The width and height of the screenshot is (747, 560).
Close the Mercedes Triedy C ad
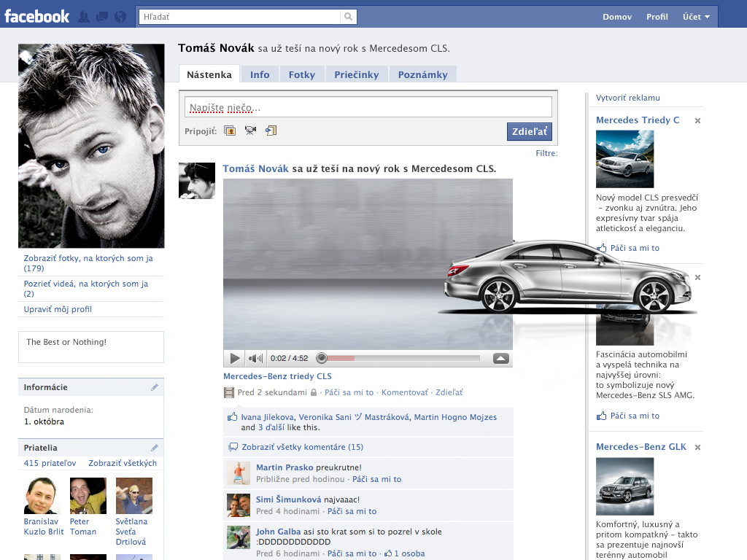tap(697, 120)
